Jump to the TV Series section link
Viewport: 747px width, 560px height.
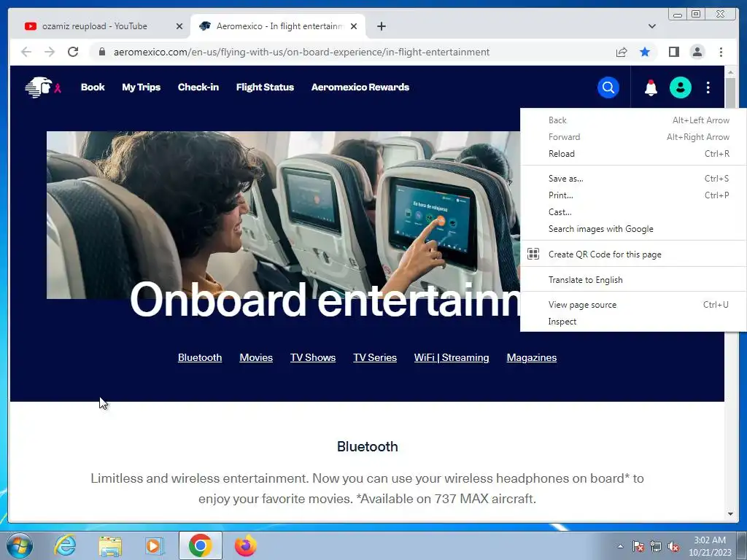coord(375,357)
